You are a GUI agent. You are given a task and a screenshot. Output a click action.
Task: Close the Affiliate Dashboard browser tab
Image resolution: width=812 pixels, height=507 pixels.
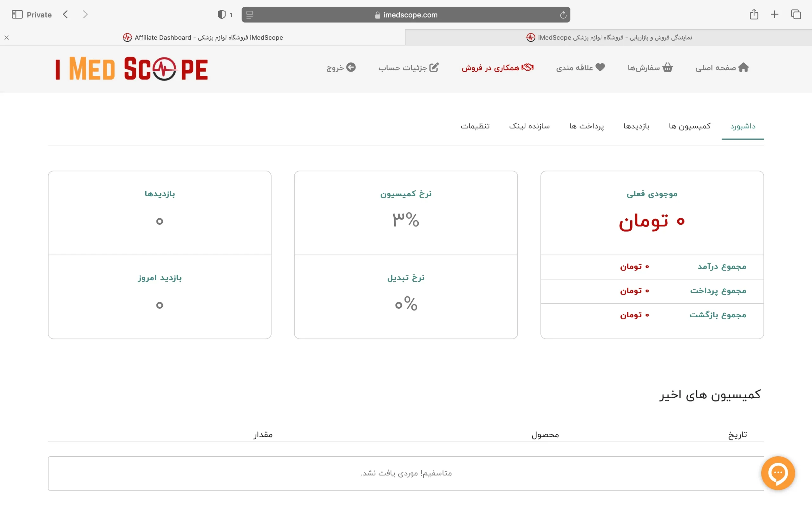7,38
